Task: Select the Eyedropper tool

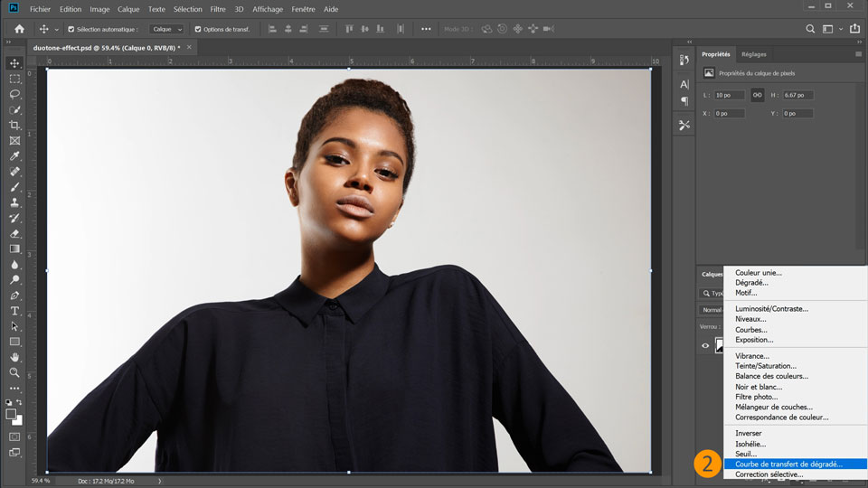Action: (15, 156)
